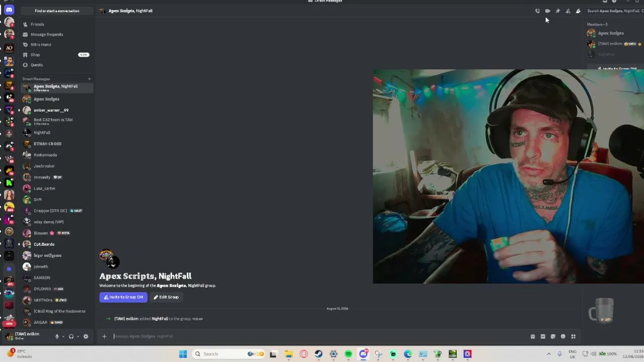Image resolution: width=644 pixels, height=362 pixels.
Task: Open Crazyjoe [OTR DC] conversation
Action: (57, 211)
